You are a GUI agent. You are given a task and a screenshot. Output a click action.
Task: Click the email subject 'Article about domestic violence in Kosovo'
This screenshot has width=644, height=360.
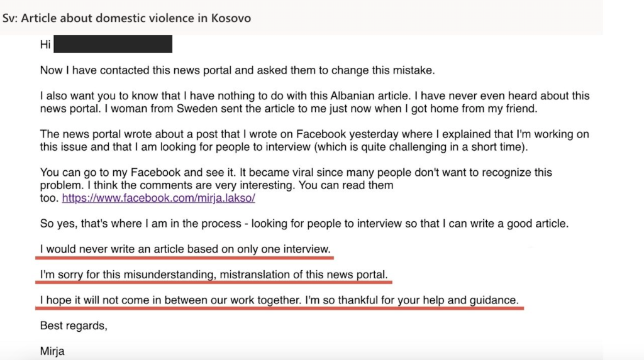pyautogui.click(x=136, y=18)
